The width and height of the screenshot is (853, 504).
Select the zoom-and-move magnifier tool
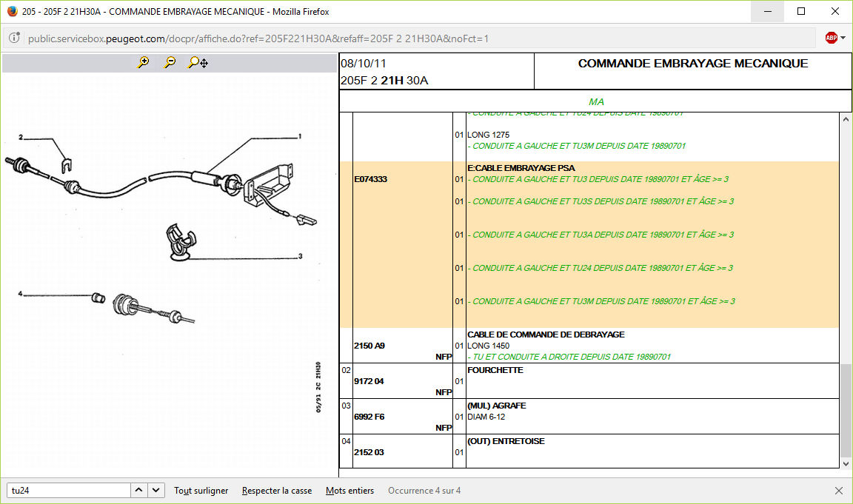[x=198, y=62]
